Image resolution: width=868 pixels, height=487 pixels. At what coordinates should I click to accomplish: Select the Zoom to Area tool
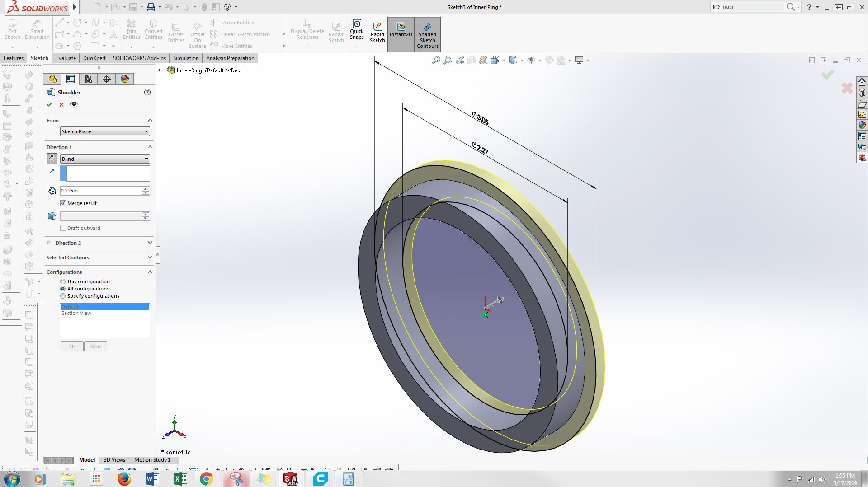[448, 60]
